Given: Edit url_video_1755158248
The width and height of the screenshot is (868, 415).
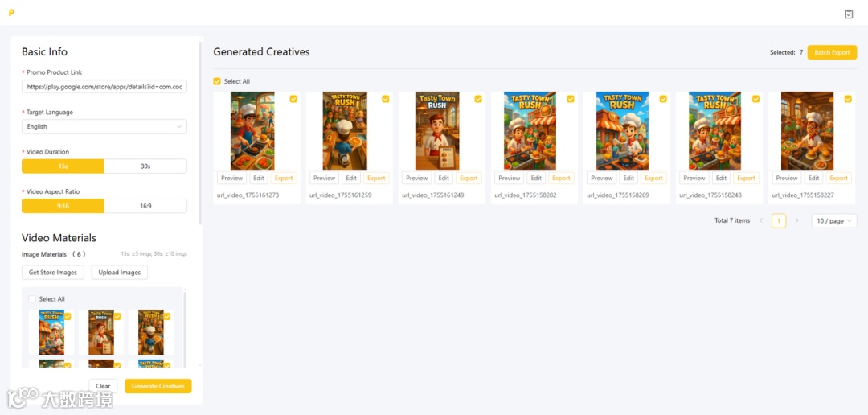Looking at the screenshot, I should pos(721,178).
